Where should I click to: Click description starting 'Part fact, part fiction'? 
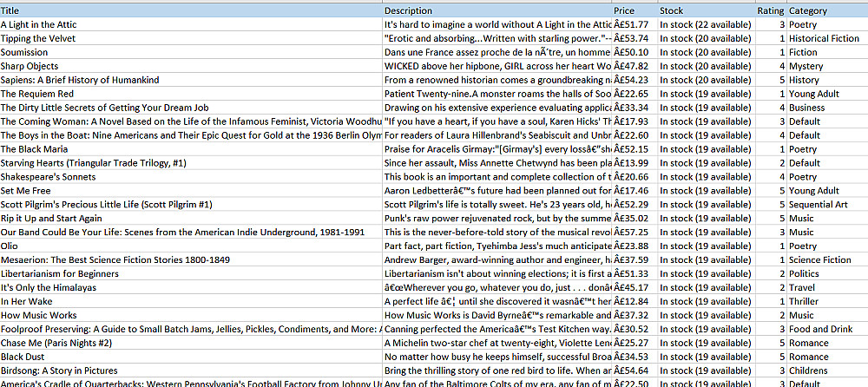[x=497, y=246]
